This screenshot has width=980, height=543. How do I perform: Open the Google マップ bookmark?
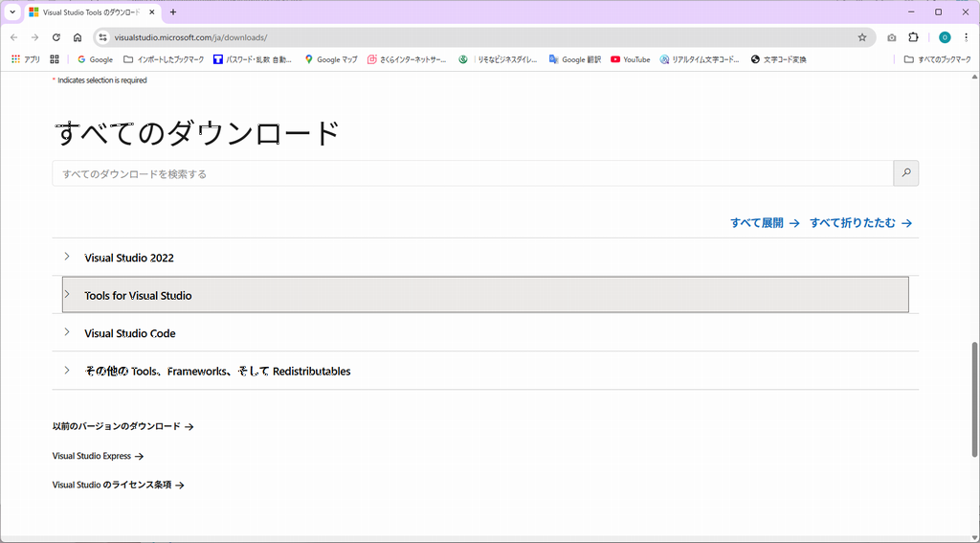click(331, 59)
